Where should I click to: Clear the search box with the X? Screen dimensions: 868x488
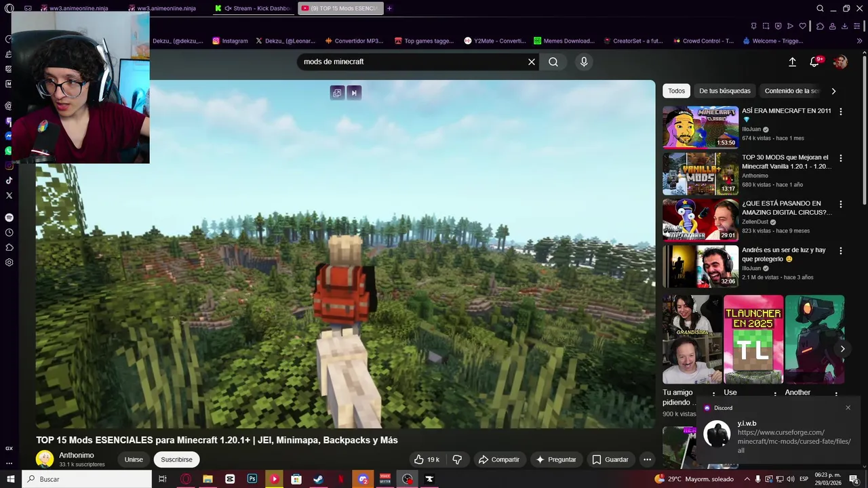click(x=532, y=62)
